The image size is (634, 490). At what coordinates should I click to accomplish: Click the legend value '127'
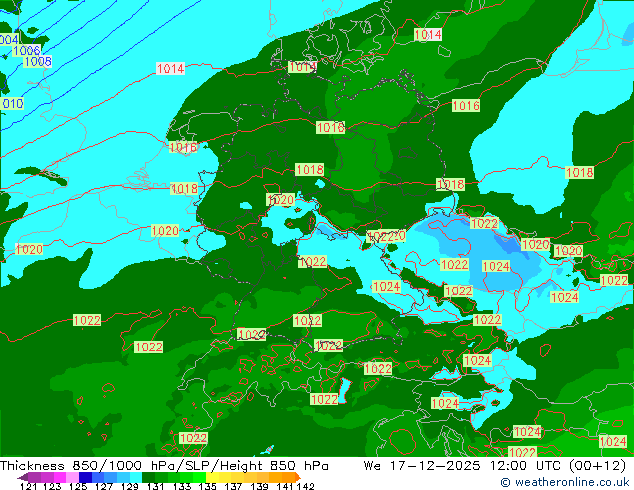coord(104,486)
